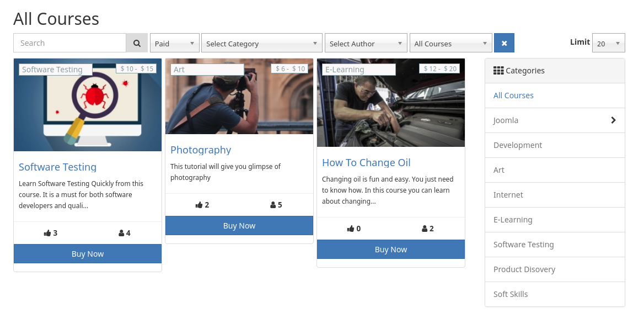Screen dimensions: 644x313
Task: Open the How To Change Oil course title
Action: click(366, 162)
